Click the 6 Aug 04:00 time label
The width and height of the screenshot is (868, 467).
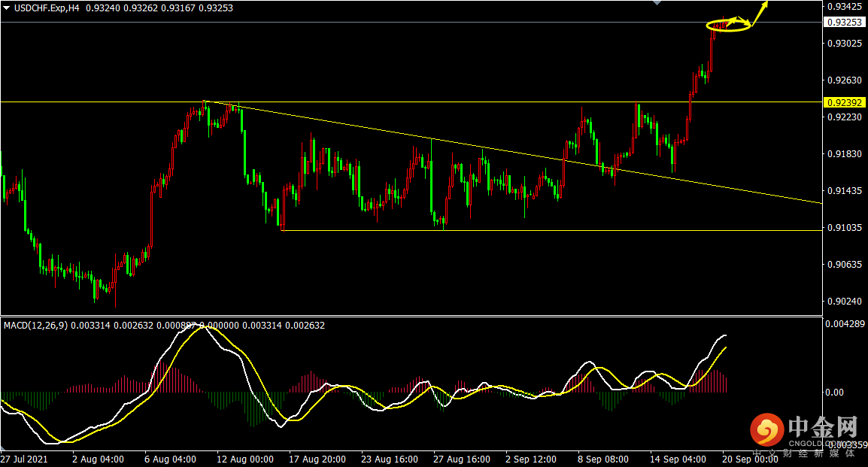pyautogui.click(x=170, y=459)
